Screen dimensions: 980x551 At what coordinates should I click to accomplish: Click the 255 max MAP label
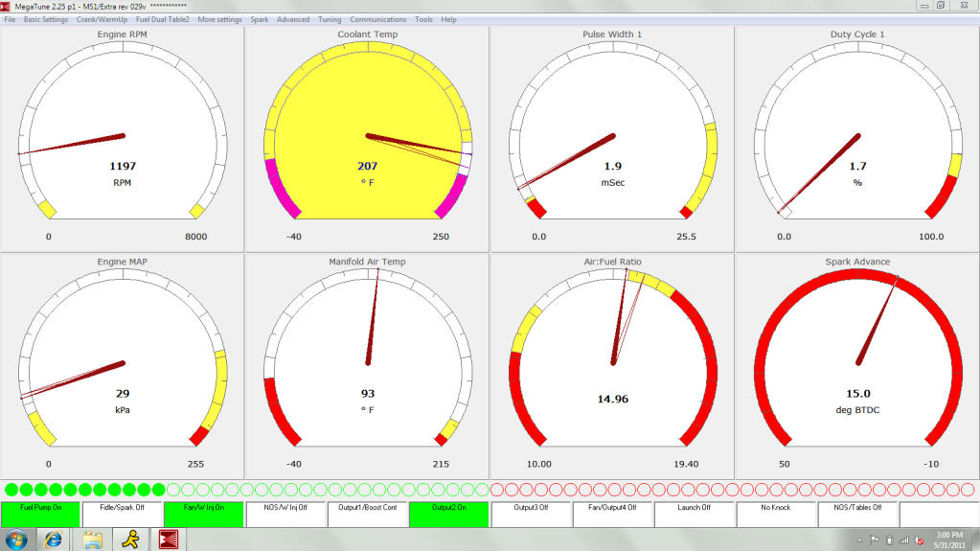[196, 464]
